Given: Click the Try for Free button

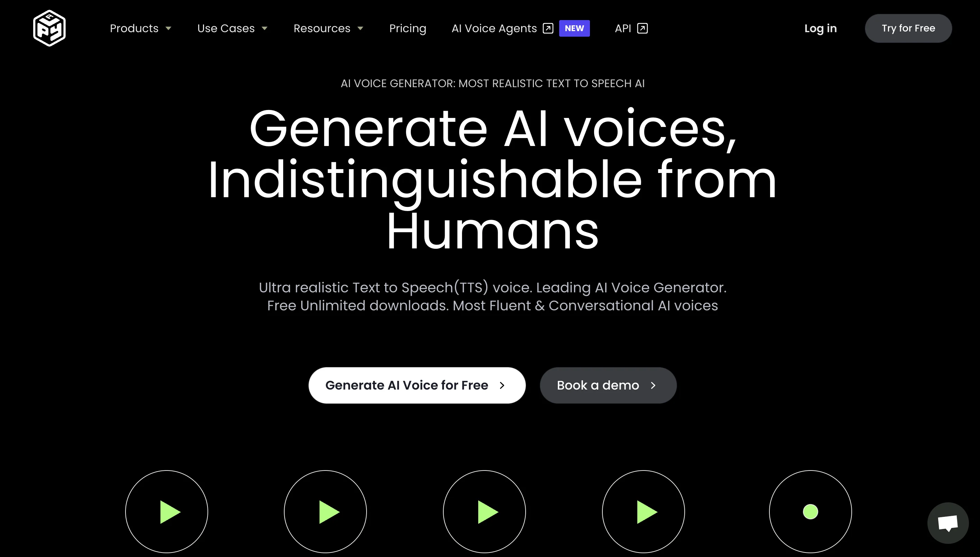Looking at the screenshot, I should [x=909, y=28].
